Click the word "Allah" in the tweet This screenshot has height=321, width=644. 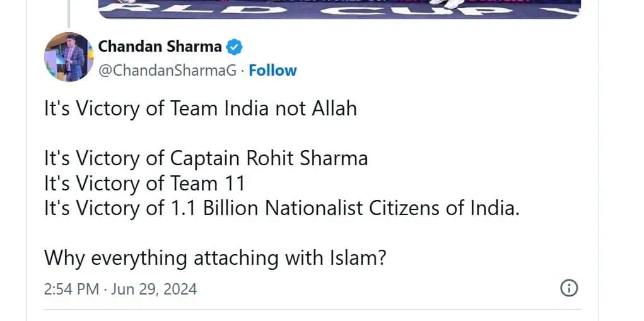(x=334, y=108)
